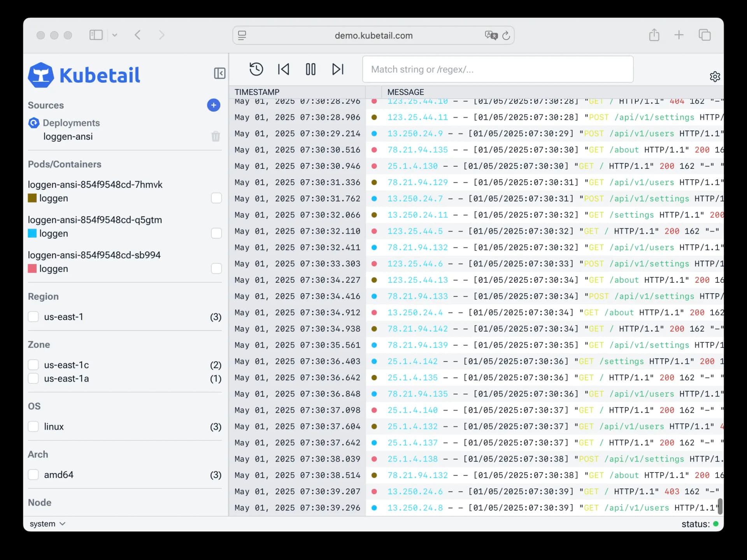The width and height of the screenshot is (747, 560).
Task: Click timestamp 07:30:37.604 log row
Action: (x=298, y=427)
